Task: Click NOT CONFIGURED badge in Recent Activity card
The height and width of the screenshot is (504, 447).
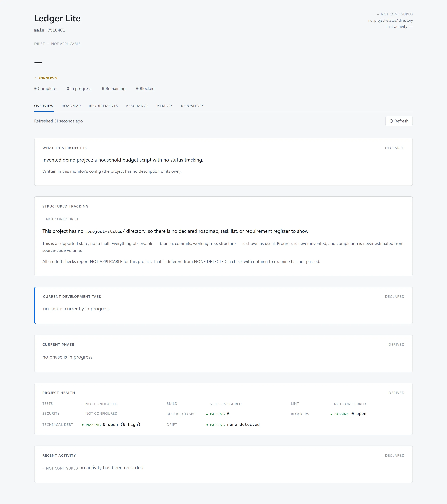Action: pos(60,468)
